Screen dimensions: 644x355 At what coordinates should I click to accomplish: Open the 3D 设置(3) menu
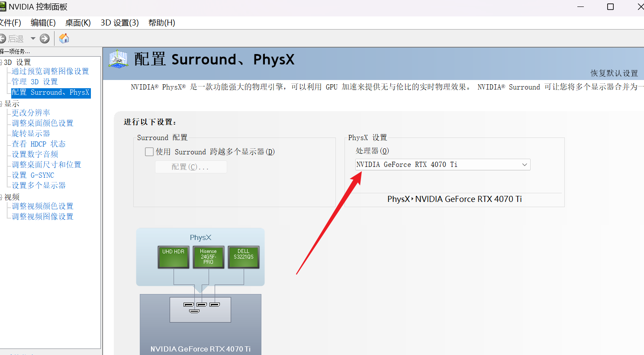(120, 22)
